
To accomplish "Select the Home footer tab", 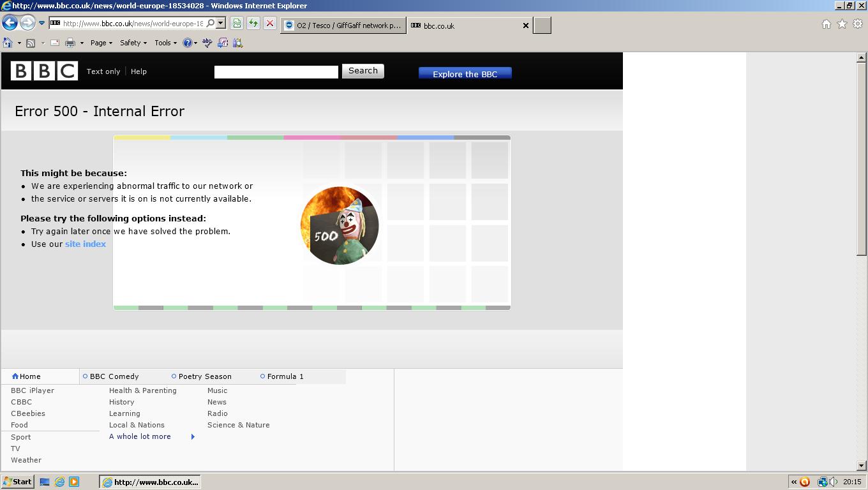I will click(x=27, y=376).
